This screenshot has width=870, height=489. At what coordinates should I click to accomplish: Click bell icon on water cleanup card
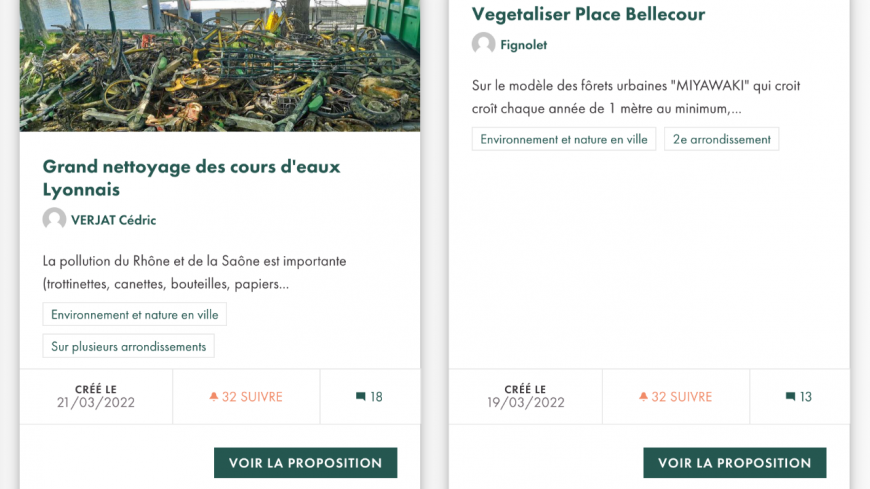(213, 397)
